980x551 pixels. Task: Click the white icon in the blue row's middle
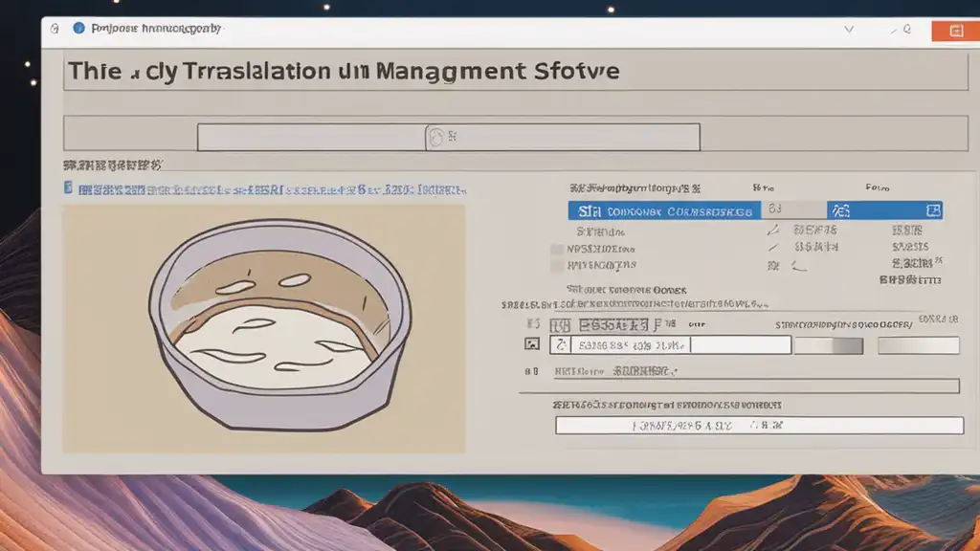840,210
